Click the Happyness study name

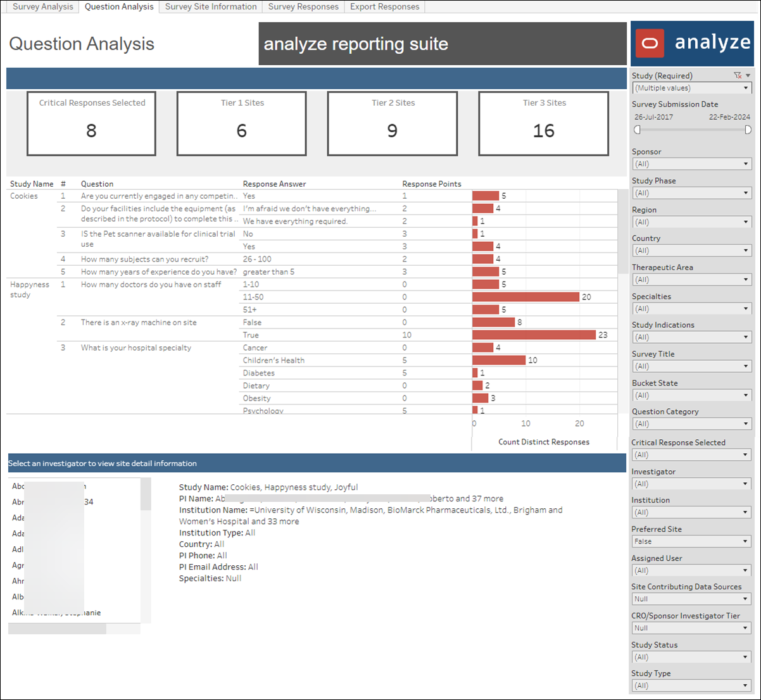coord(30,290)
